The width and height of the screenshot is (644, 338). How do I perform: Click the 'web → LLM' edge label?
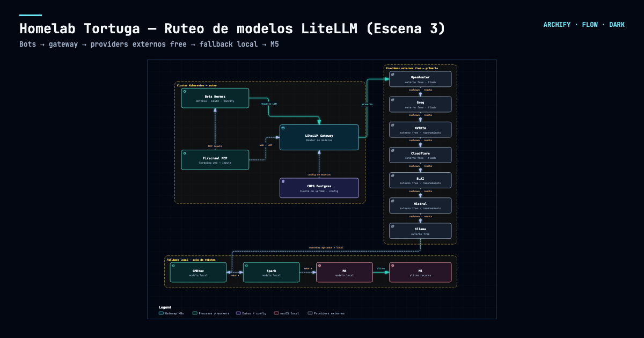[x=266, y=145]
